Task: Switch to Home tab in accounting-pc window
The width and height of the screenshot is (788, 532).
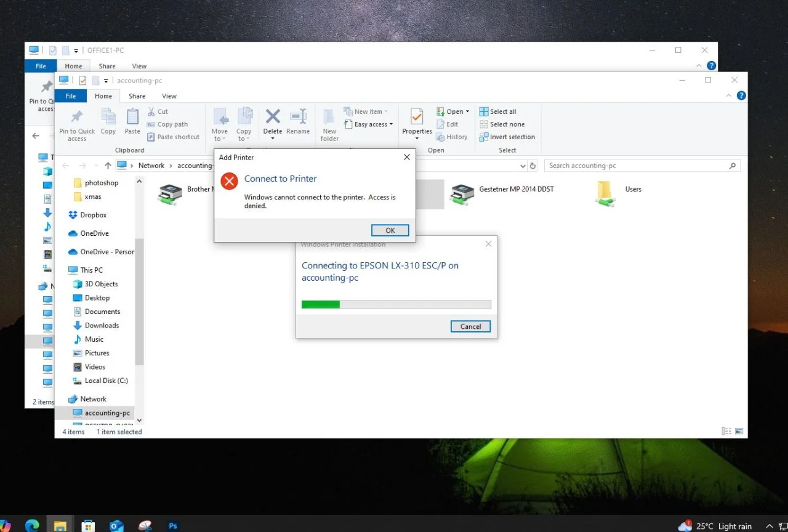Action: (x=103, y=96)
